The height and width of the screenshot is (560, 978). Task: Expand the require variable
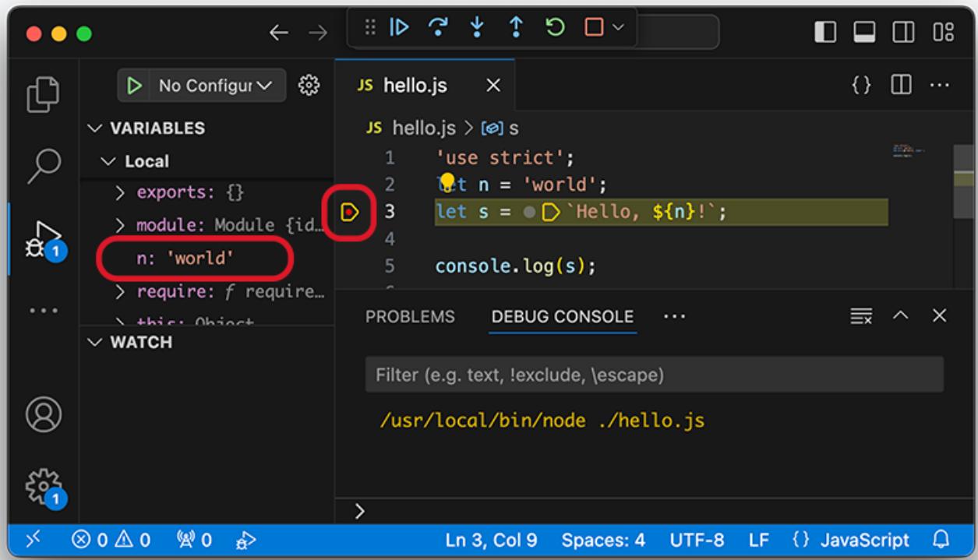[121, 292]
